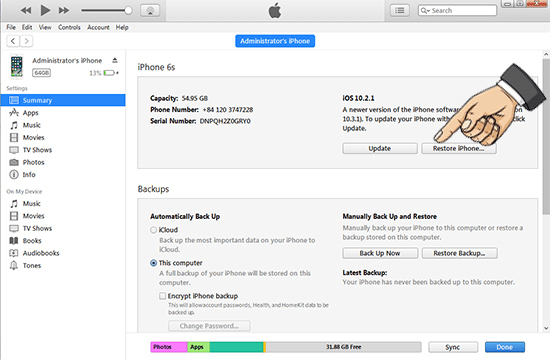Image resolution: width=550 pixels, height=360 pixels.
Task: Eject Administrator's iPhone with the eject icon
Action: tap(115, 60)
